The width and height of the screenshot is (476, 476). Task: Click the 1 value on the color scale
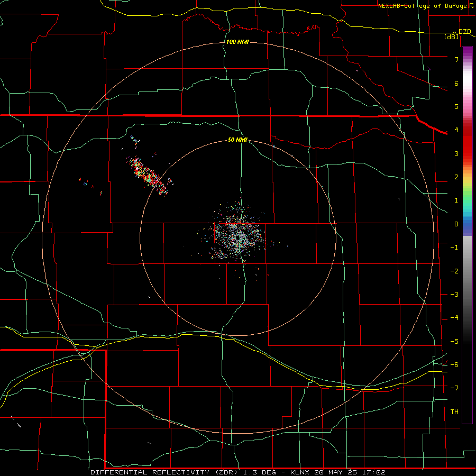(x=456, y=200)
